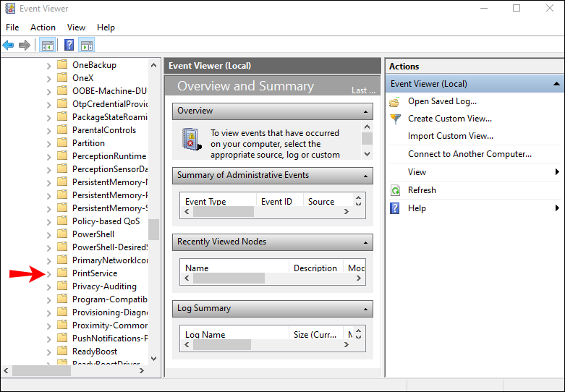Click the green Refresh icon
This screenshot has height=392, width=565.
395,190
